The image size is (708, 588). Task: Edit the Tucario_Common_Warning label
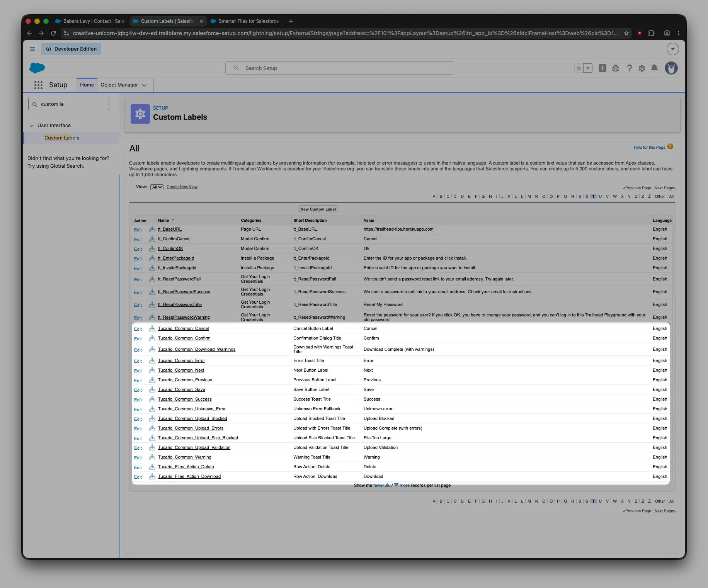click(138, 458)
